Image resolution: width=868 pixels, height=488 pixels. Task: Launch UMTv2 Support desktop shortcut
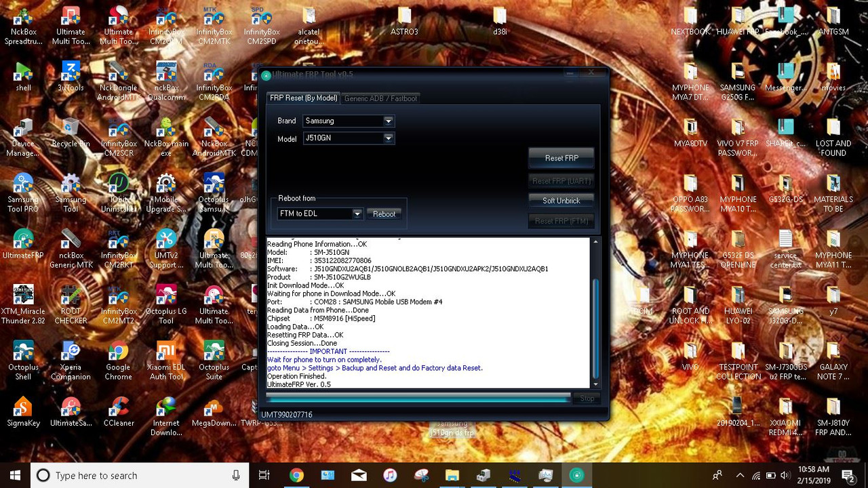(x=166, y=249)
